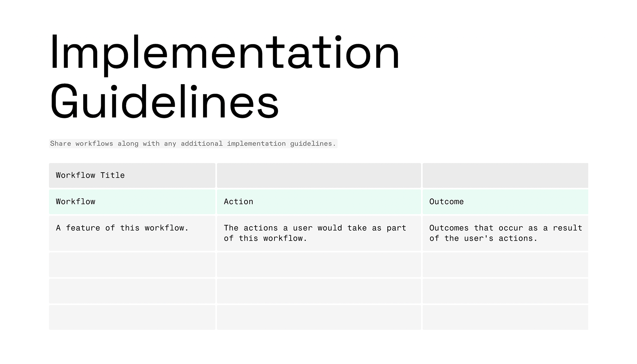The width and height of the screenshot is (637, 364).
Task: Select the green "Outcome" column header cell
Action: point(505,202)
